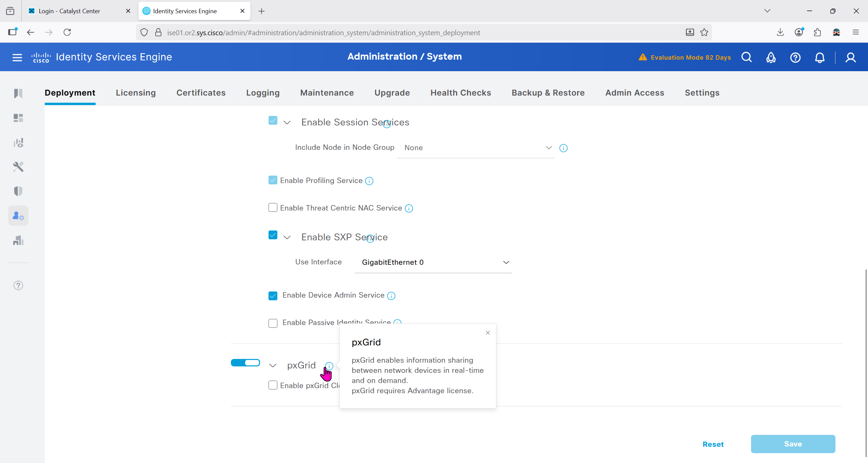Click the help question mark in header
The width and height of the screenshot is (868, 463).
coord(795,57)
